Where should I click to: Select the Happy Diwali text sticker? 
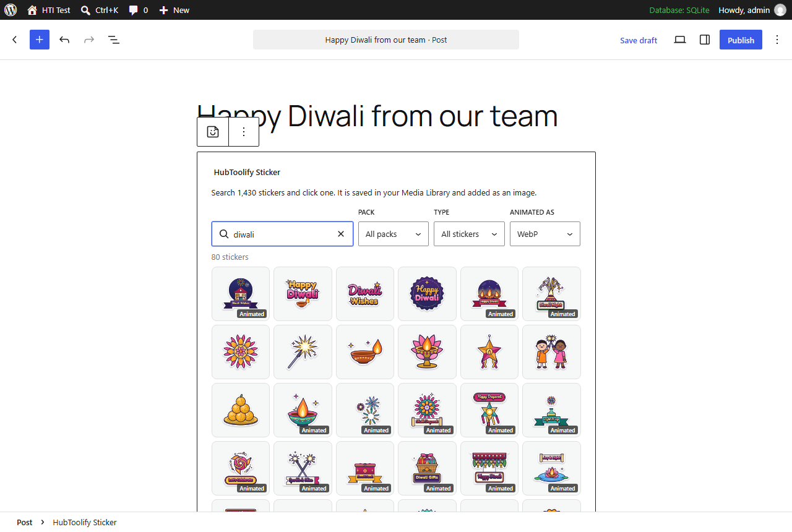point(303,294)
